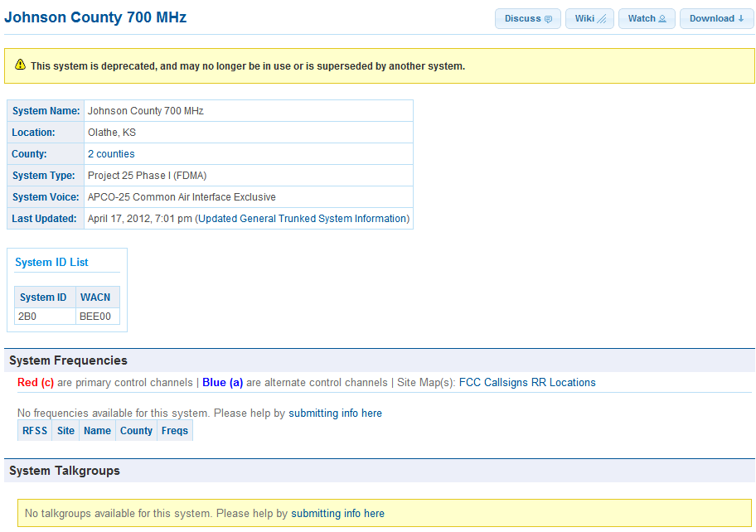Click the Johnson County 700 MHz page title
Image resolution: width=756 pixels, height=532 pixels.
pyautogui.click(x=95, y=17)
